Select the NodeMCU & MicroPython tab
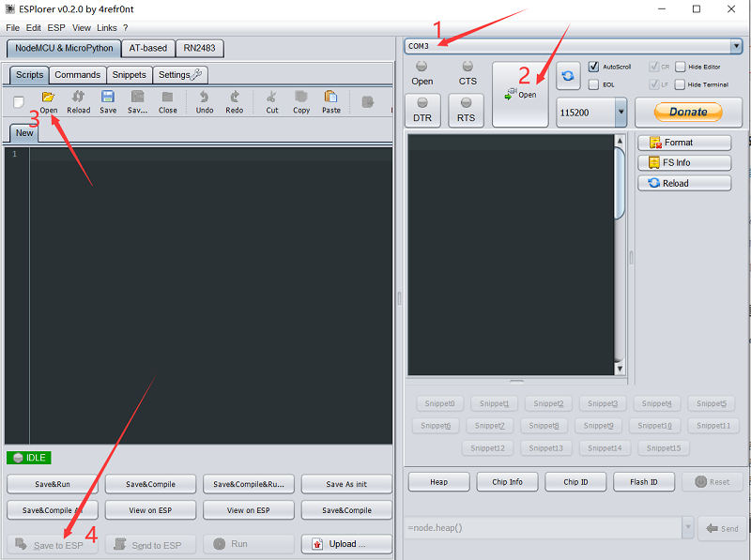 click(64, 49)
